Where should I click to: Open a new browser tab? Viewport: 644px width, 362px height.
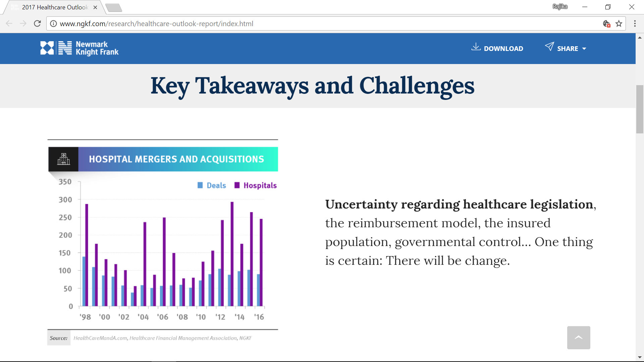[x=113, y=7]
